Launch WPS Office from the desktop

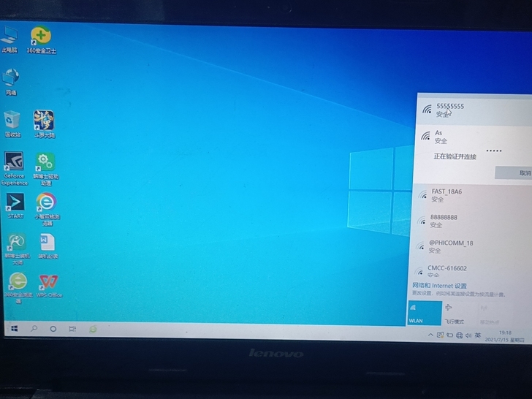(49, 286)
